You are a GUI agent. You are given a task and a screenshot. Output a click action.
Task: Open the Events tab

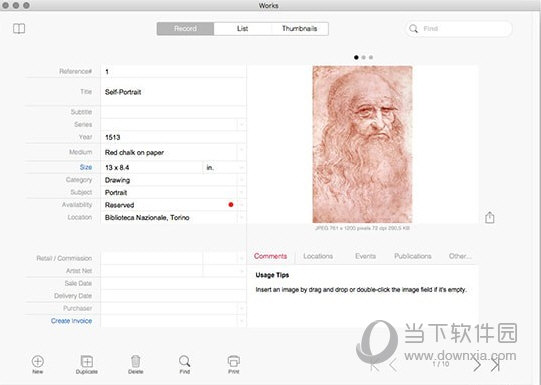click(365, 256)
